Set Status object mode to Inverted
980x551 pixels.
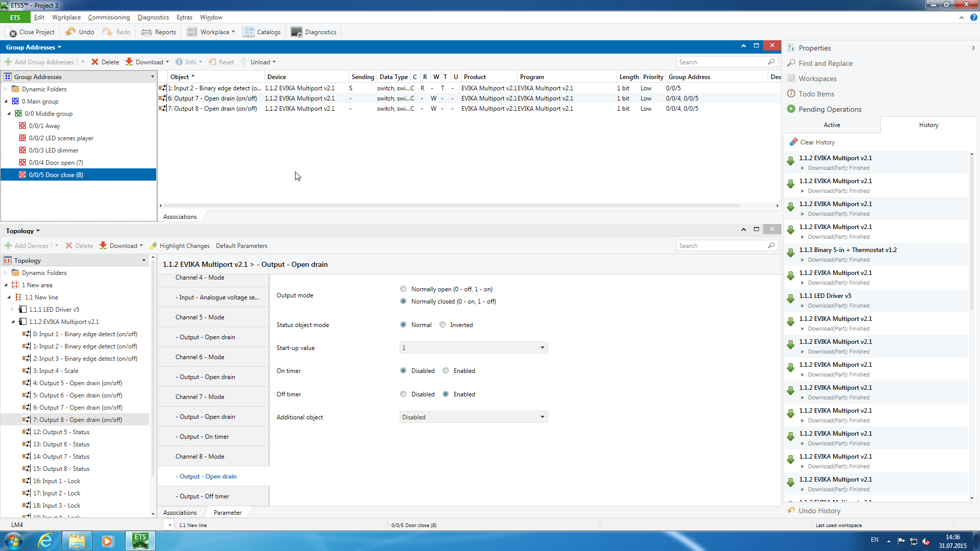[x=443, y=324]
